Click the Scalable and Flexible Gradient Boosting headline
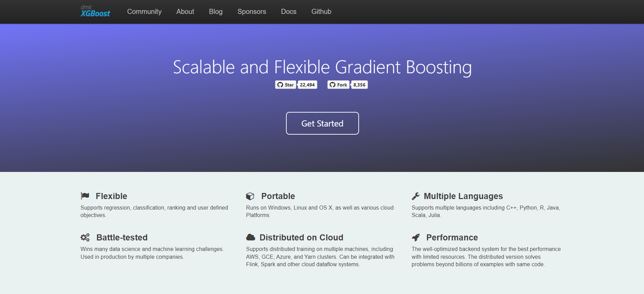Screen dimensions: 644x294 [x=322, y=67]
